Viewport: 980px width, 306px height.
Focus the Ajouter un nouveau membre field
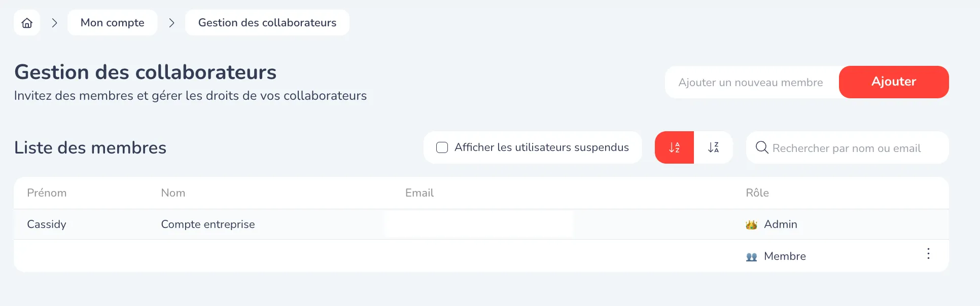(751, 82)
